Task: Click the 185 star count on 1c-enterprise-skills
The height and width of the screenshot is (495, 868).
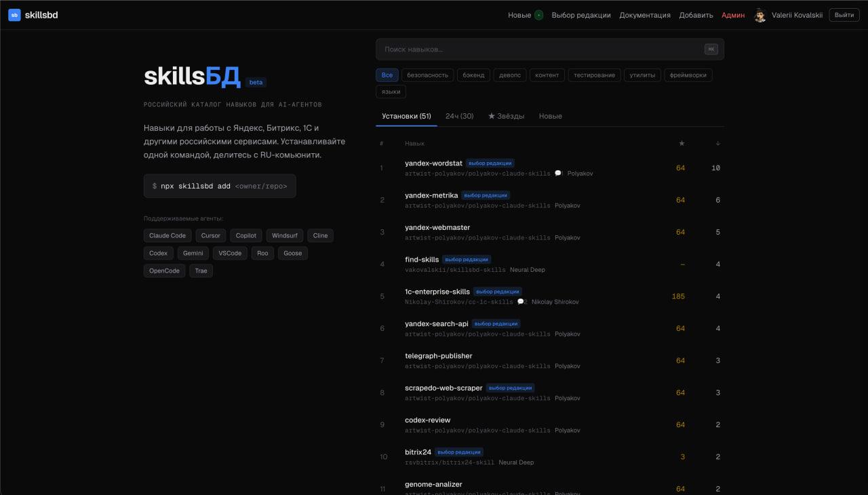Action: [x=678, y=296]
